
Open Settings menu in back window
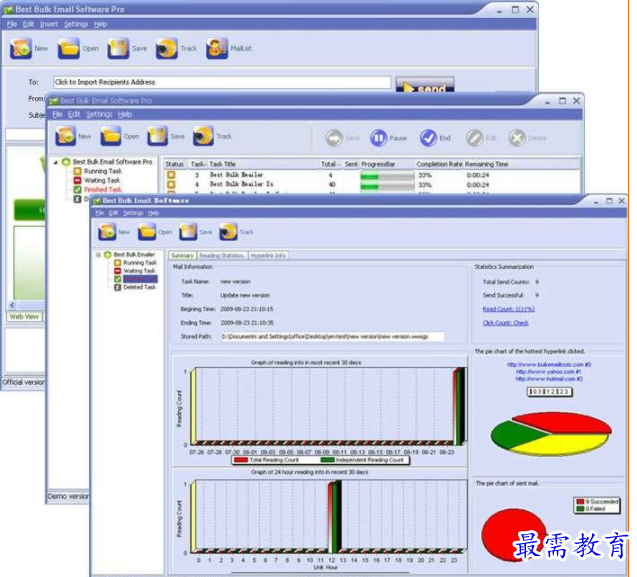tap(76, 24)
